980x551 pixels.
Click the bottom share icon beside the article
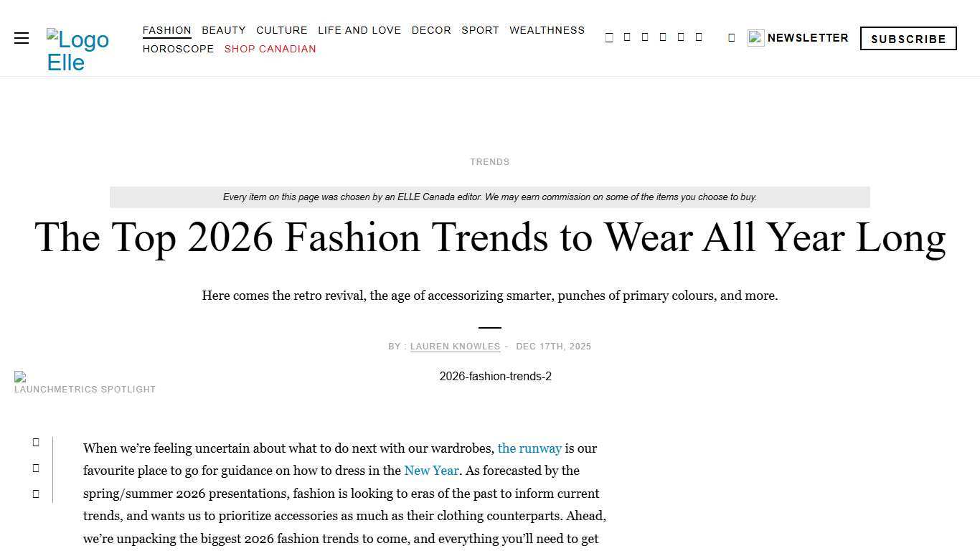click(x=36, y=494)
